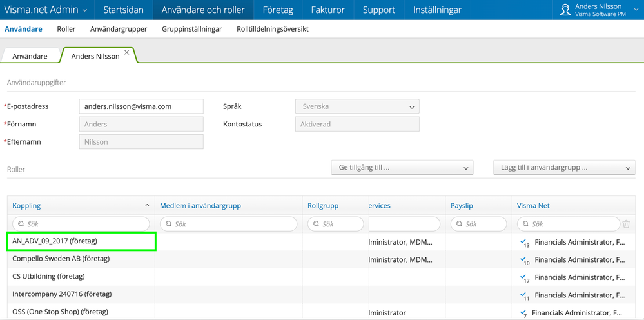Click search icon in Visma Net filter
Screen dimensions: 644x320
526,224
